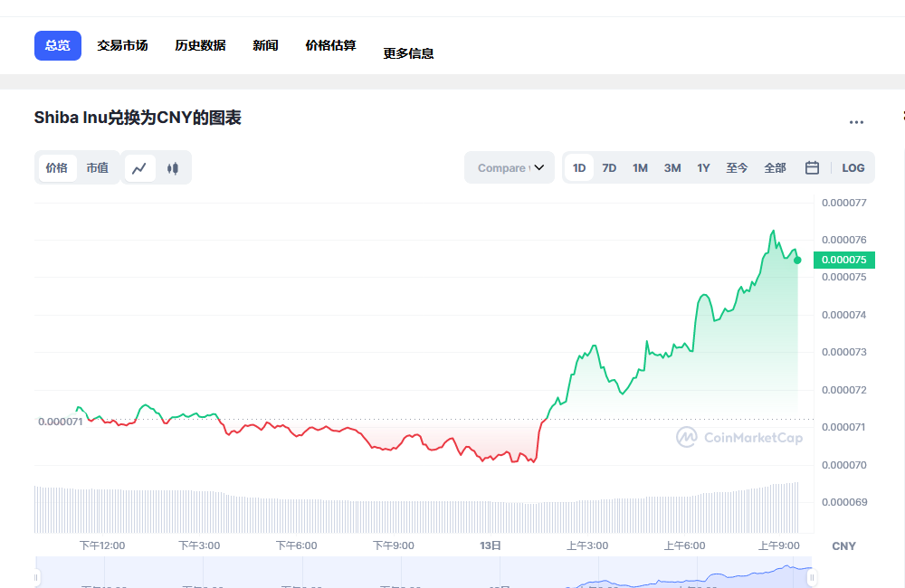905x588 pixels.
Task: Select the line chart icon
Action: pyautogui.click(x=140, y=167)
